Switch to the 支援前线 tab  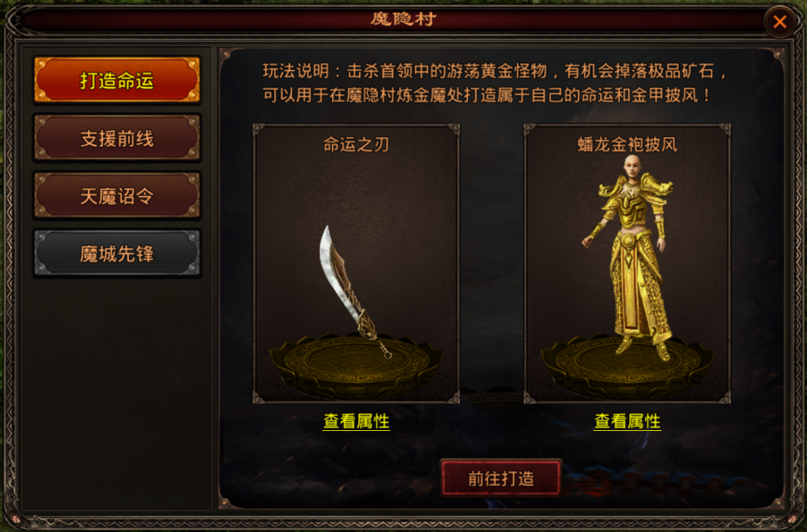tap(117, 138)
